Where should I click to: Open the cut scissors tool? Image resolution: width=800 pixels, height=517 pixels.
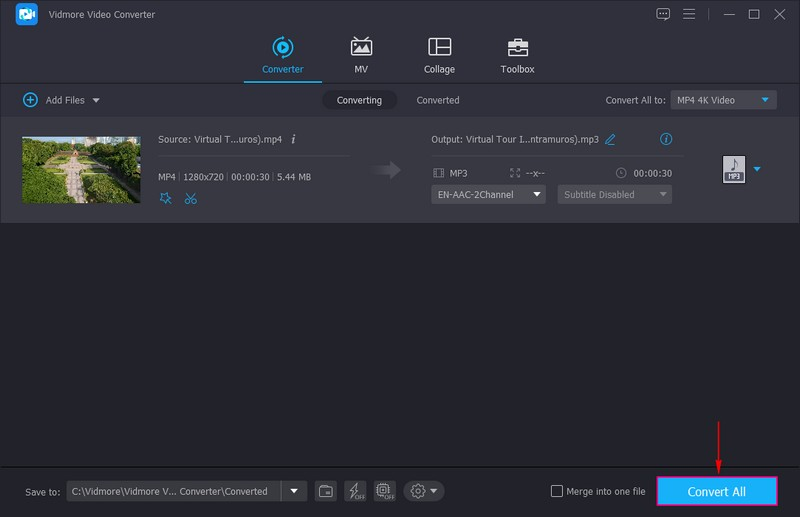pos(190,198)
